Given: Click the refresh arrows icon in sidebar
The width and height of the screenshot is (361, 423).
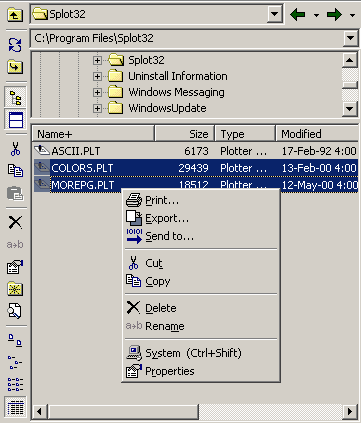Looking at the screenshot, I should pos(15,45).
